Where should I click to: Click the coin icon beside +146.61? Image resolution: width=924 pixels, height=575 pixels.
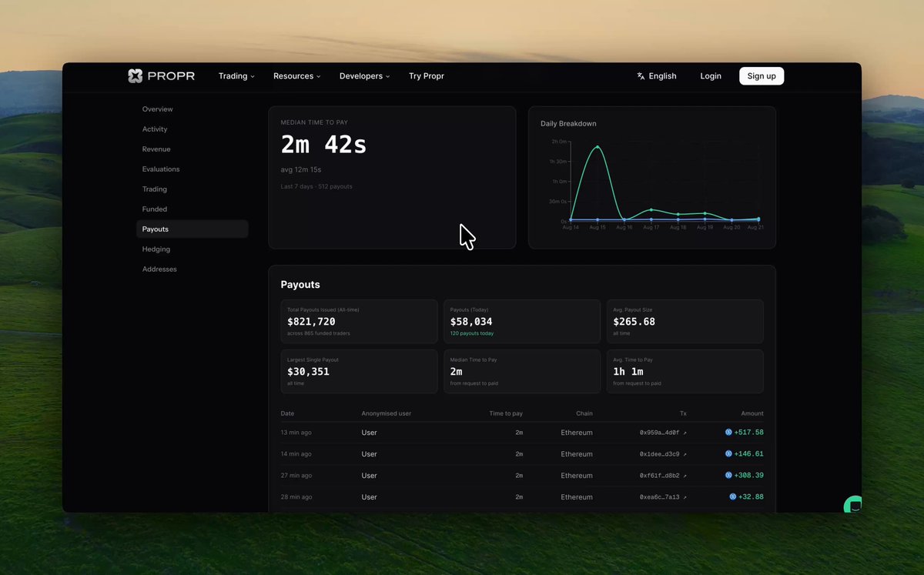(728, 454)
